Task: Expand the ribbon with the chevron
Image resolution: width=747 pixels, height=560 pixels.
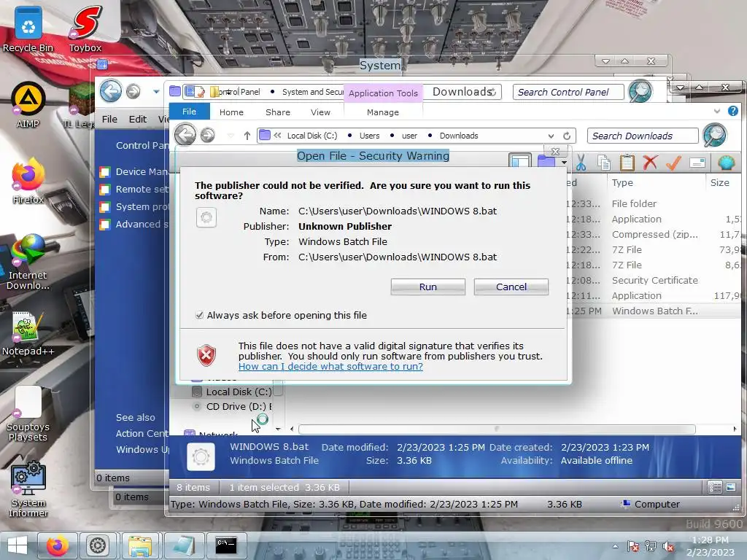Action: (716, 111)
